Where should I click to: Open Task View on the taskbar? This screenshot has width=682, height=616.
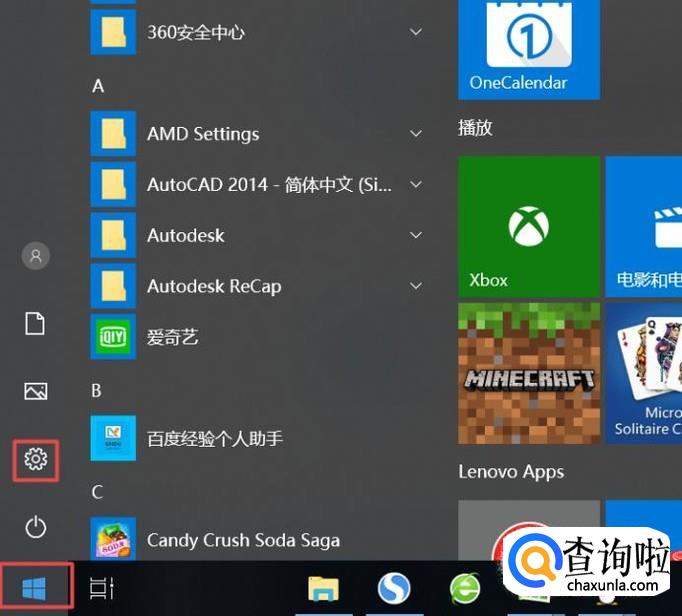(x=102, y=589)
